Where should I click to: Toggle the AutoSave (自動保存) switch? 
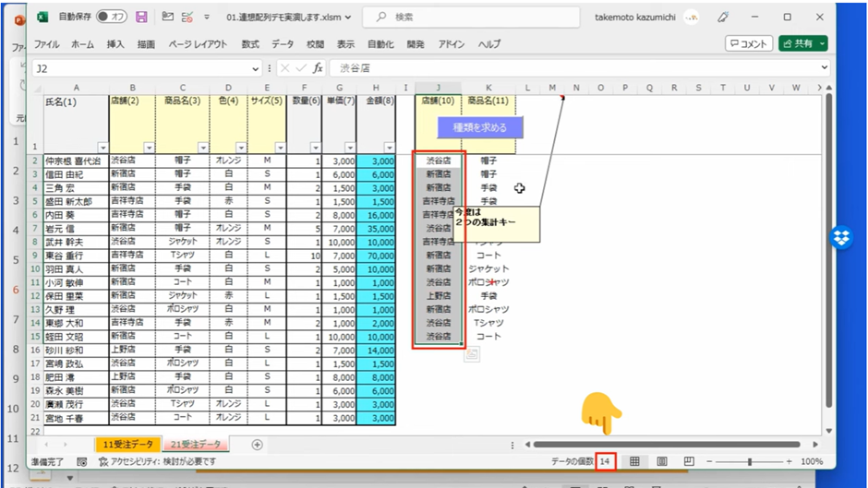coord(112,17)
